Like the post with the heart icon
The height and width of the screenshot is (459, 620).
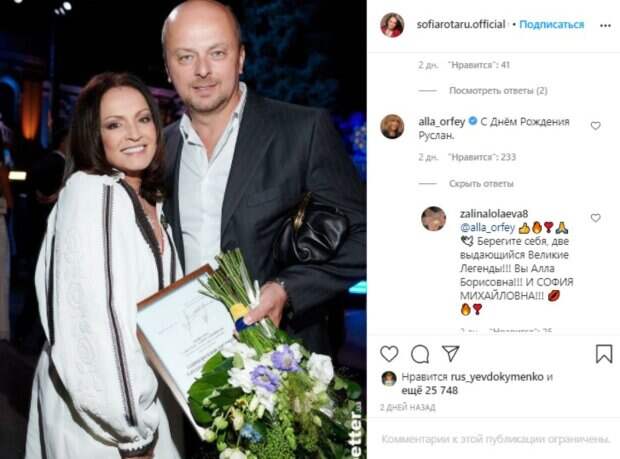click(389, 354)
